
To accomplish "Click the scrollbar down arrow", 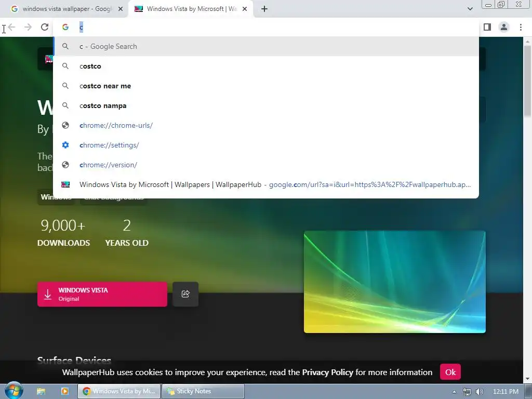I will click(x=528, y=379).
